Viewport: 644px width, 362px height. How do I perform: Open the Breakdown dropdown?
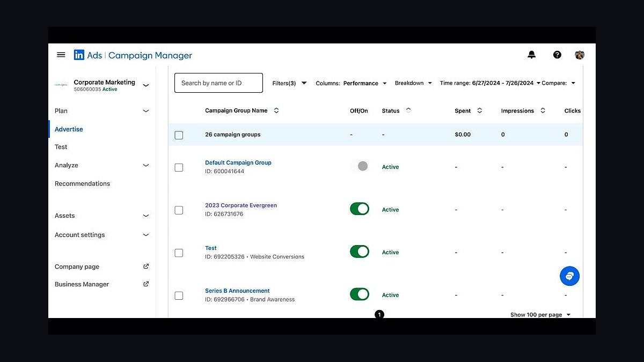(414, 83)
